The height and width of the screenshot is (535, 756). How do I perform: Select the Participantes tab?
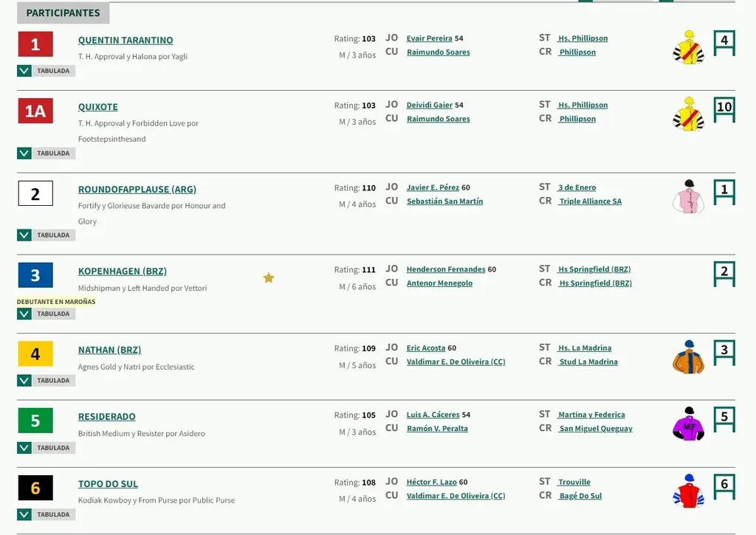[x=63, y=13]
